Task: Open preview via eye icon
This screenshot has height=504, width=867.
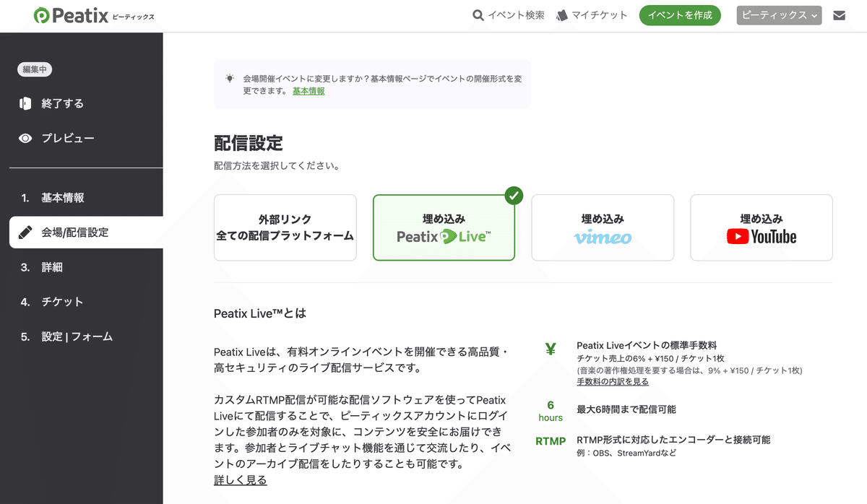Action: pyautogui.click(x=24, y=138)
